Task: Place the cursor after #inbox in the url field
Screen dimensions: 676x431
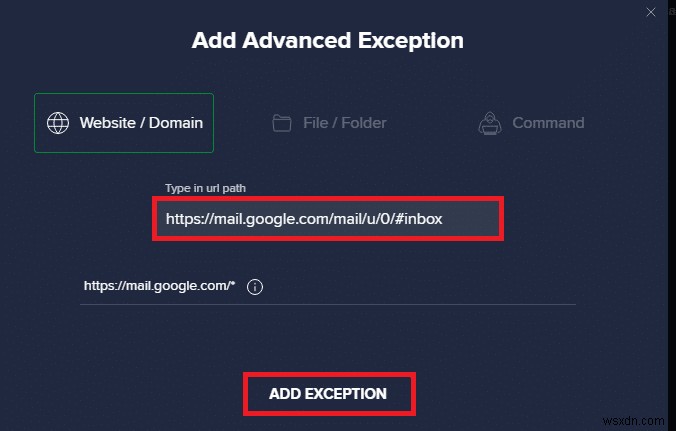Action: coord(444,219)
